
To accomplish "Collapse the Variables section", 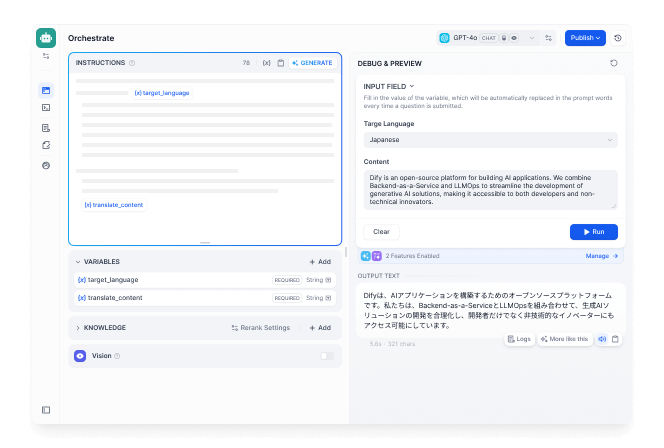I will click(x=78, y=261).
